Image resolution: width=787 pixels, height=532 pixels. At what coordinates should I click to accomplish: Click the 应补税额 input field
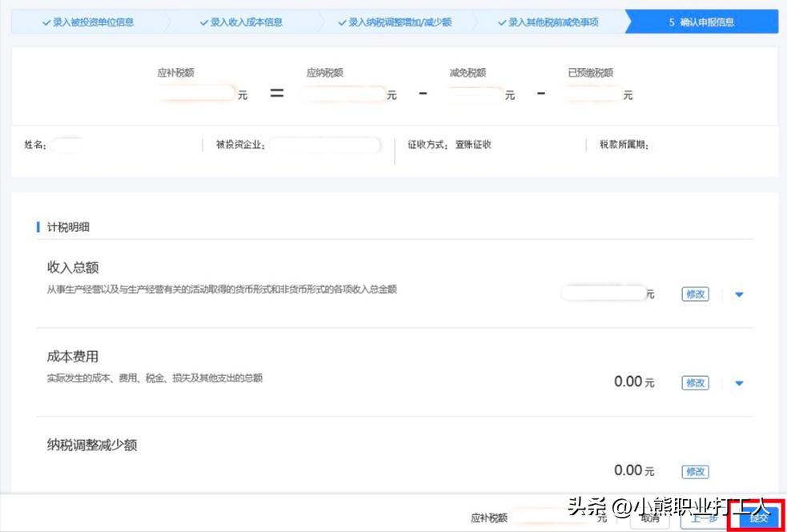coord(195,94)
